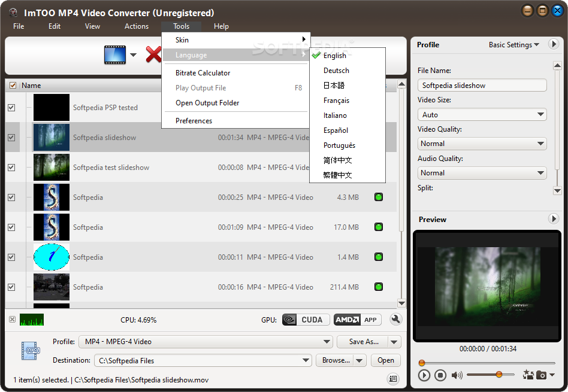568x392 pixels.
Task: Toggle checkbox of the 00:00:16 Softpedia file
Action: pyautogui.click(x=11, y=287)
